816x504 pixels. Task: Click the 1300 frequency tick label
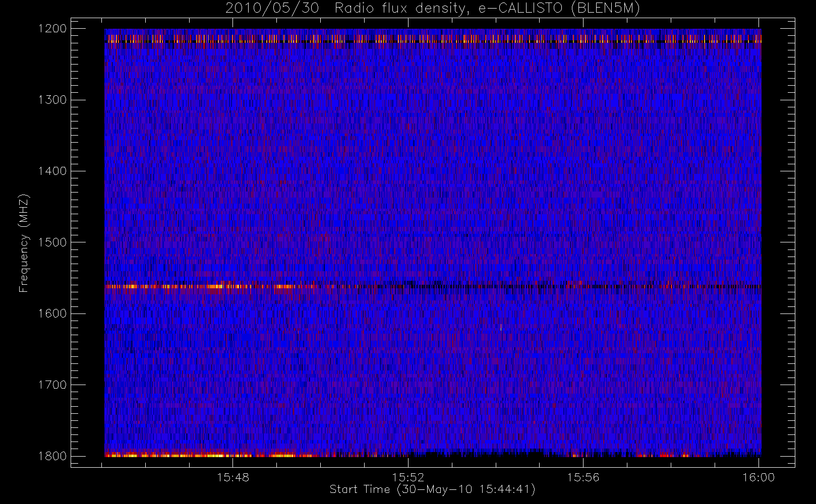[x=52, y=100]
